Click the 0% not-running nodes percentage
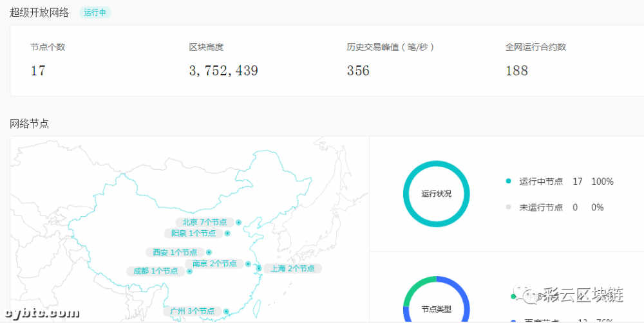Viewport: 644px width, 323px height. click(x=598, y=208)
